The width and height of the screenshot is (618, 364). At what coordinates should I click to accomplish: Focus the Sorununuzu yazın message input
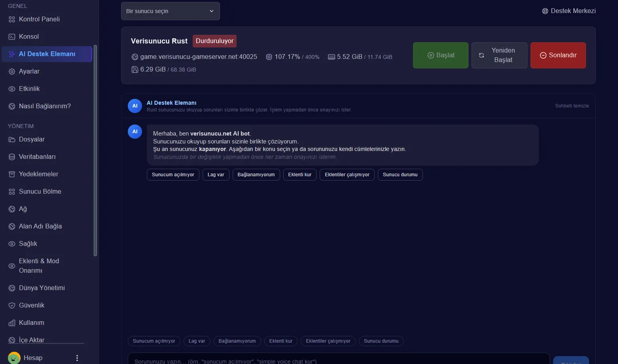pyautogui.click(x=339, y=359)
